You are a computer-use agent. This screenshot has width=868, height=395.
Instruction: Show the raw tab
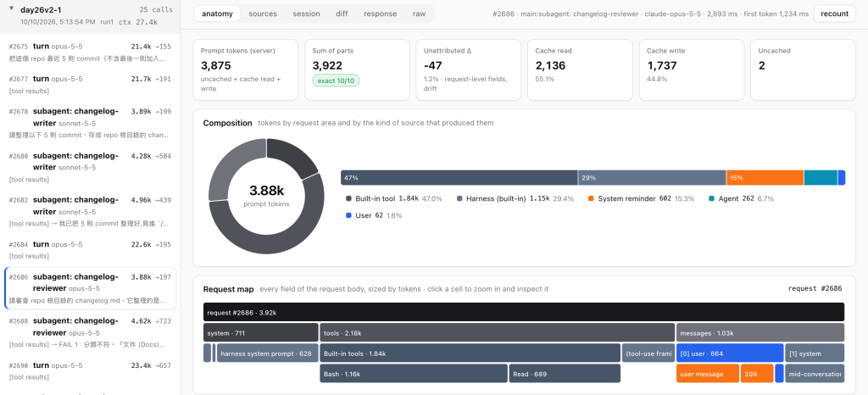tap(419, 14)
